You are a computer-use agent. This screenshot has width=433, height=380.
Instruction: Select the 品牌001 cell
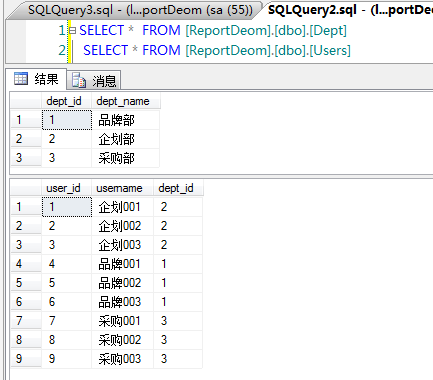point(122,264)
